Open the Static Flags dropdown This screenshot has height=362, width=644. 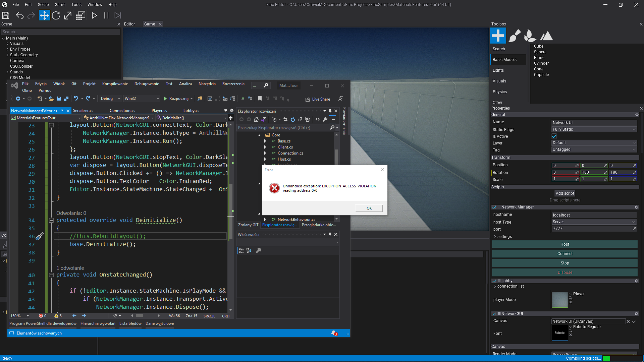coord(594,129)
